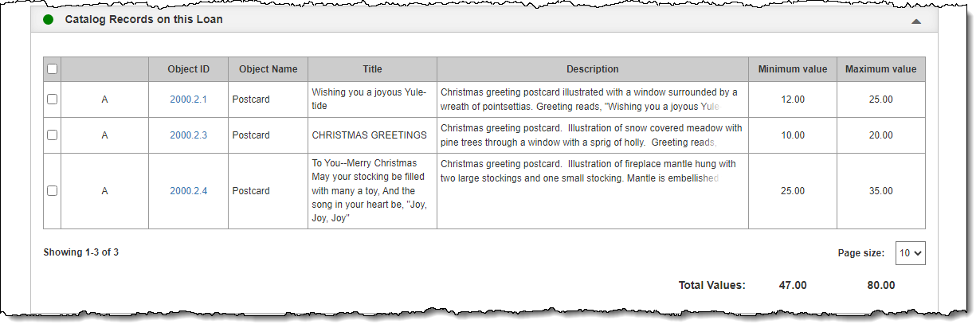The height and width of the screenshot is (328, 980).
Task: Open the Page size dropdown
Action: tap(911, 253)
